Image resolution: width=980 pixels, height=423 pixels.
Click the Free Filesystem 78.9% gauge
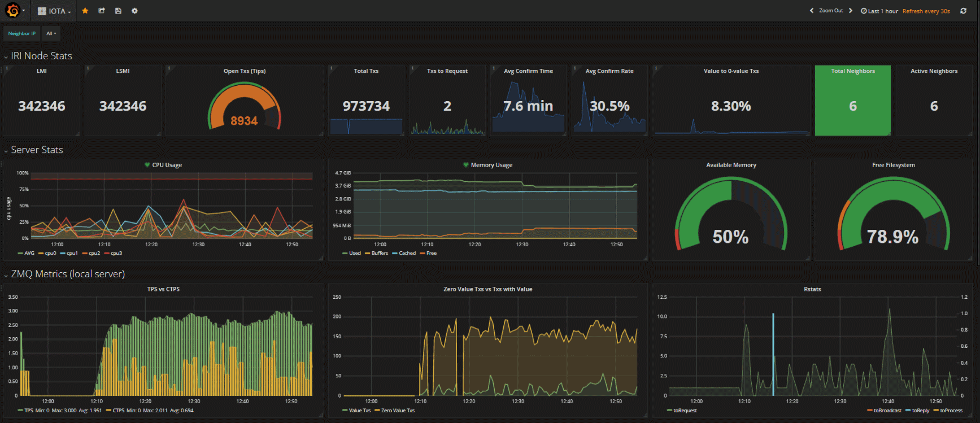click(893, 215)
